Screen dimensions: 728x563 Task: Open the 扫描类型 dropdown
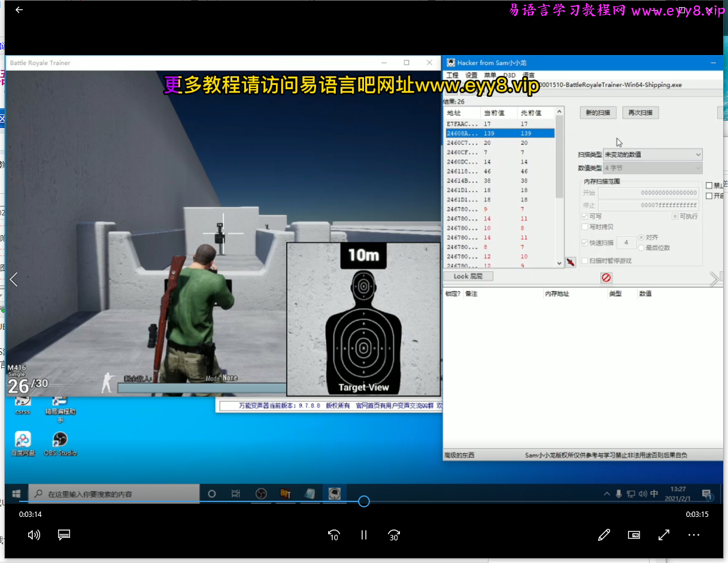(653, 154)
